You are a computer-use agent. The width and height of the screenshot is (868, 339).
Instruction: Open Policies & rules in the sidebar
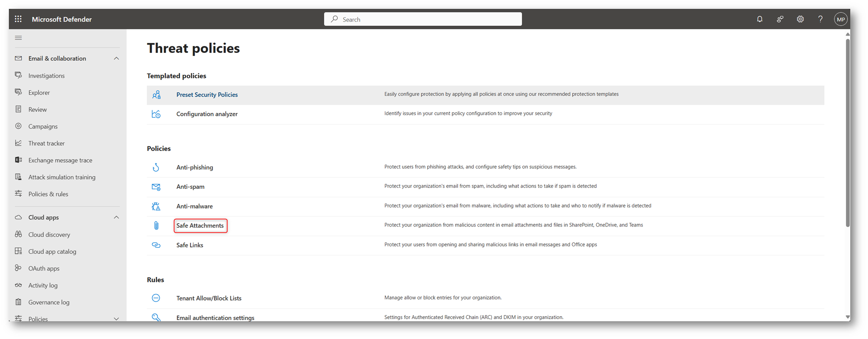pyautogui.click(x=48, y=194)
